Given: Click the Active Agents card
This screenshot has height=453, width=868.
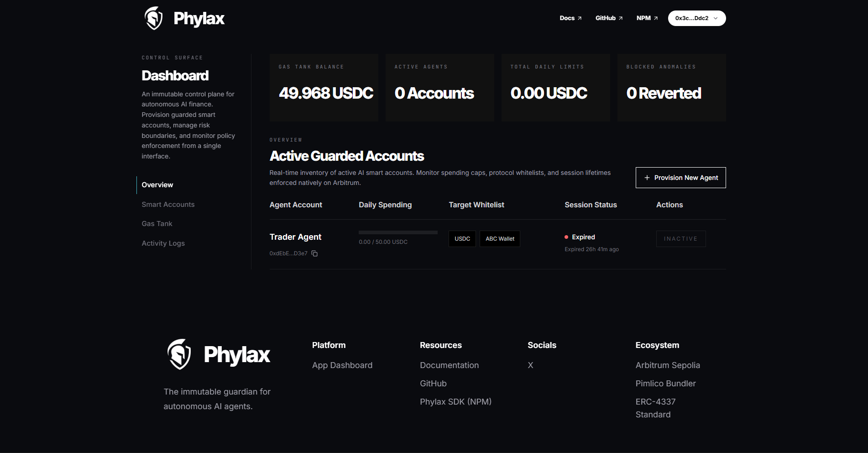Looking at the screenshot, I should 440,88.
